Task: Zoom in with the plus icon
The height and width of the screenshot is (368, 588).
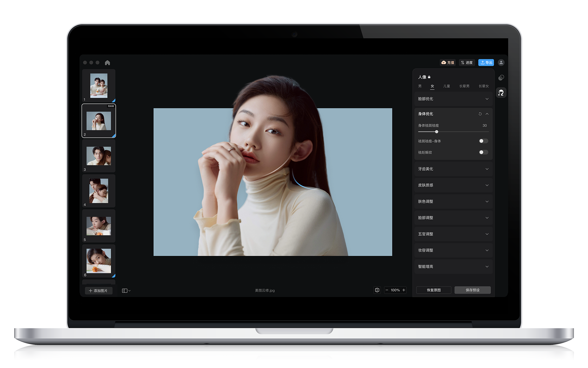Action: 404,290
